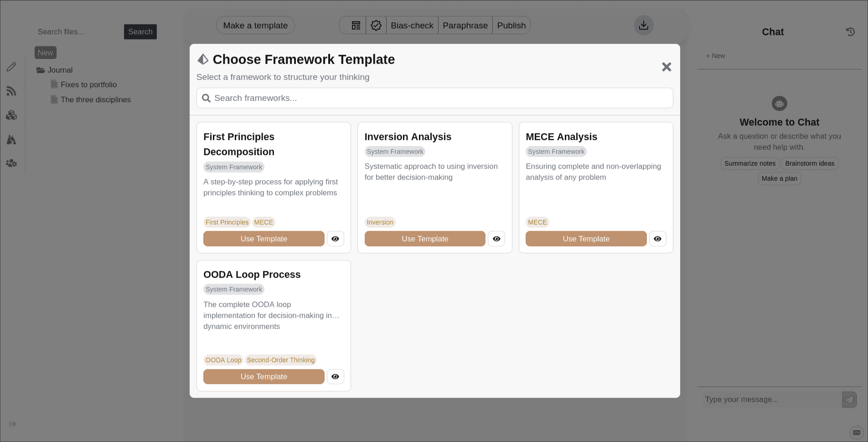This screenshot has height=442, width=868.
Task: Close the Choose Framework Template dialog
Action: (x=666, y=67)
